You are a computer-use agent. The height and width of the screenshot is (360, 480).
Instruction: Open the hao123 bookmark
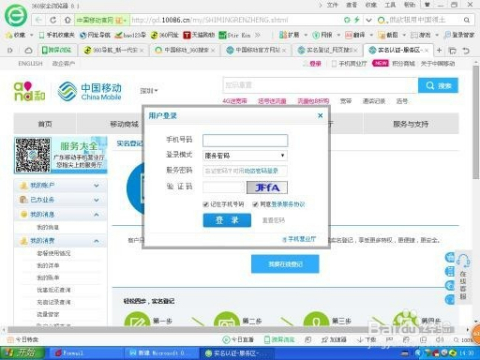[x=130, y=35]
